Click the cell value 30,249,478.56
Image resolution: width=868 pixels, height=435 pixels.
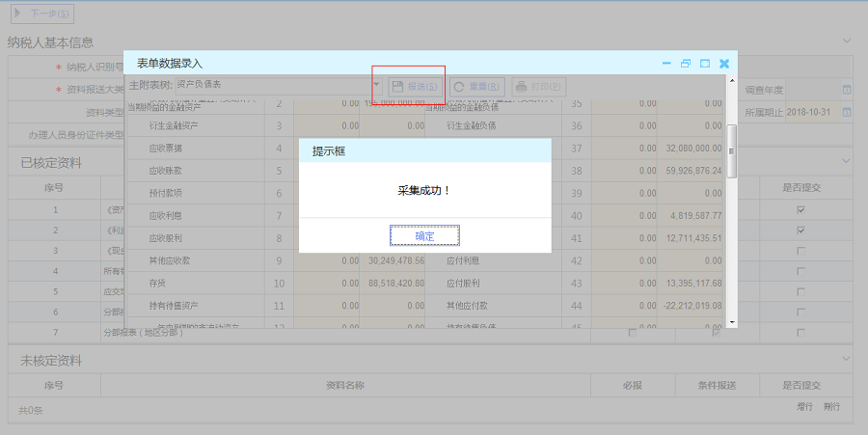(x=396, y=260)
